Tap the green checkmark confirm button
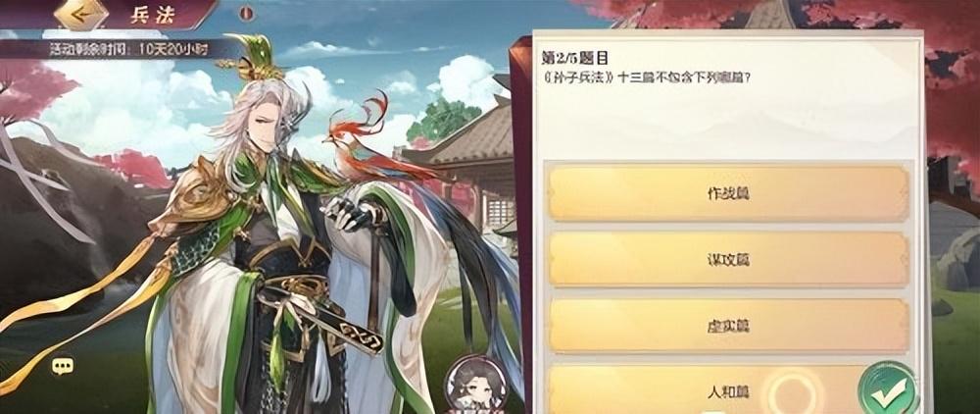 [888, 390]
